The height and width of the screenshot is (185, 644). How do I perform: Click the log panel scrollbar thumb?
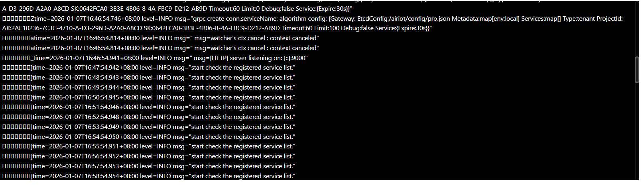(x=637, y=70)
